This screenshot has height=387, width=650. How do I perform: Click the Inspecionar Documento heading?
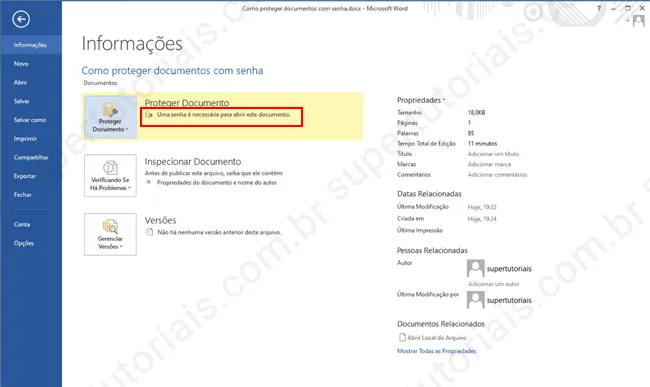click(193, 162)
